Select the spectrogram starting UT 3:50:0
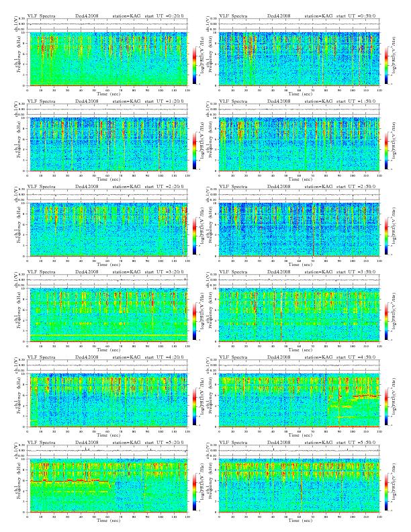This screenshot has height=532, width=411. (x=299, y=315)
